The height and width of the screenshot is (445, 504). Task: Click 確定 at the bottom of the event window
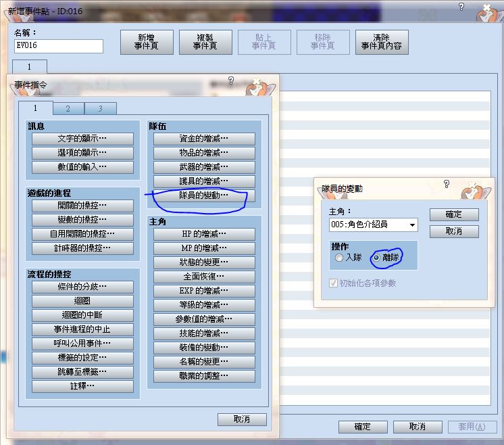pos(363,427)
